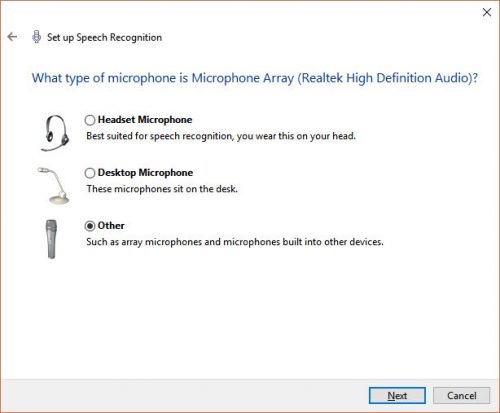Screen dimensions: 500x413
Task: Select the Desktop Microphone radio button
Action: point(90,173)
